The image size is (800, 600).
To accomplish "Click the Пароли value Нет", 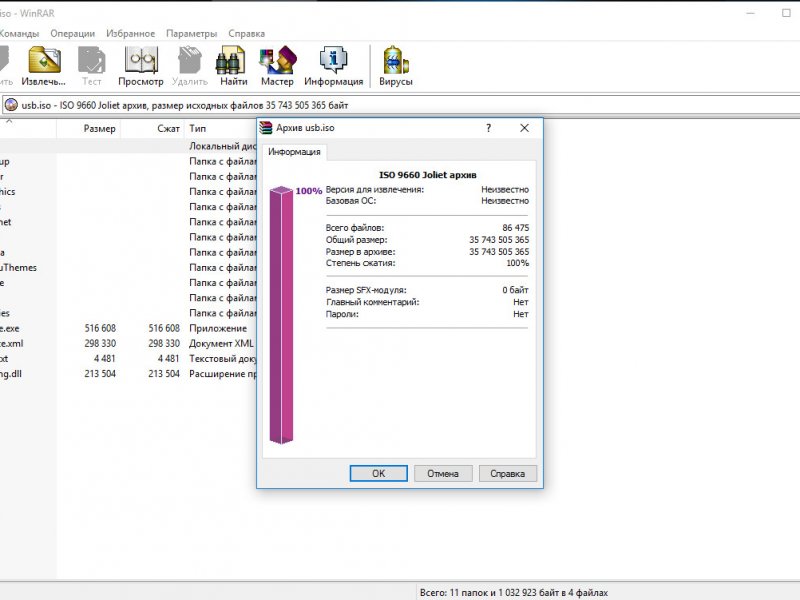I will coord(521,314).
